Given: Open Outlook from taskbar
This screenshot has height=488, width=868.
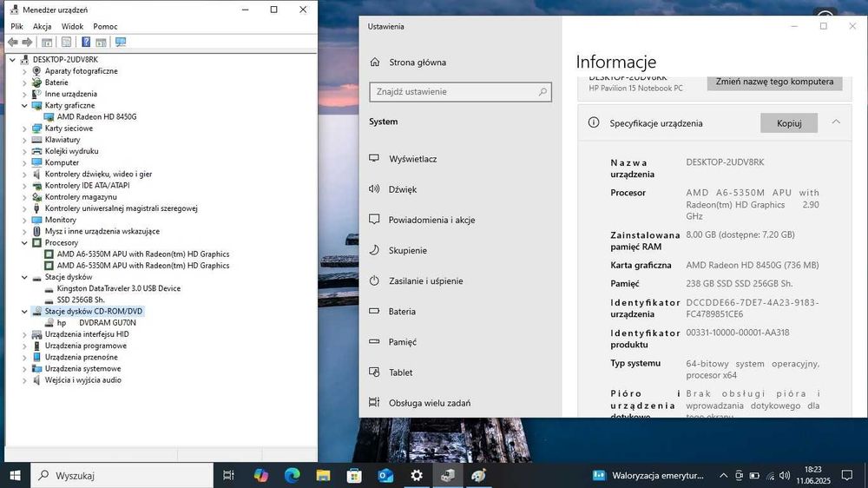Looking at the screenshot, I should (x=385, y=475).
